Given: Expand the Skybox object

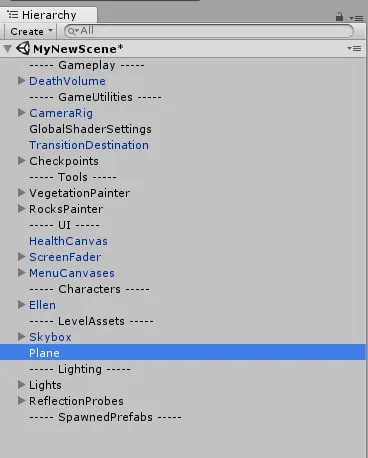Looking at the screenshot, I should pyautogui.click(x=21, y=337).
